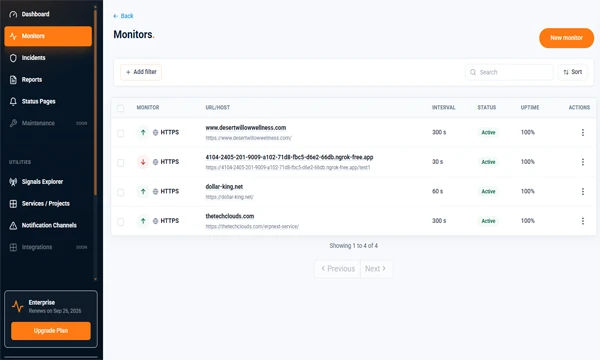Open the dollar-king.net monitor link

click(x=224, y=187)
